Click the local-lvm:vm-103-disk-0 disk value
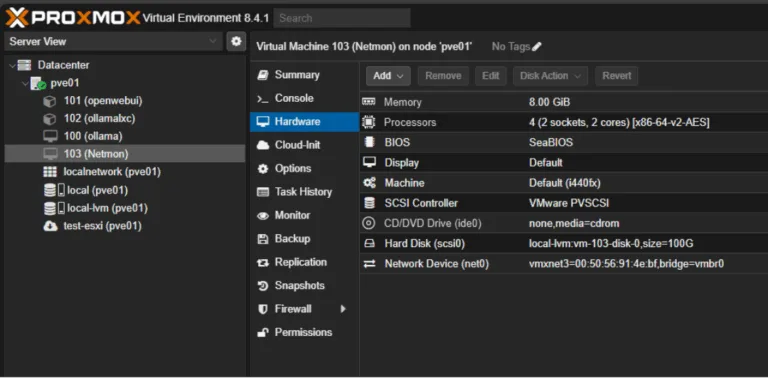Screen dimensions: 768x378 coord(611,243)
